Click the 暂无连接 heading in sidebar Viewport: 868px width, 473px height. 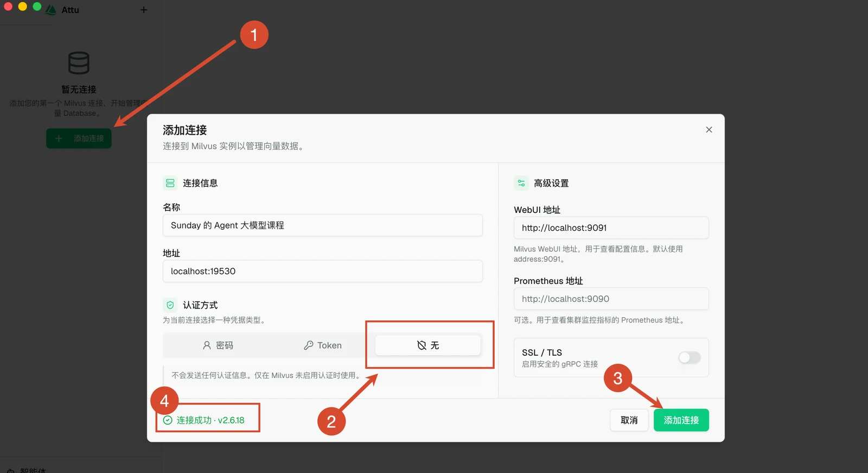tap(79, 89)
